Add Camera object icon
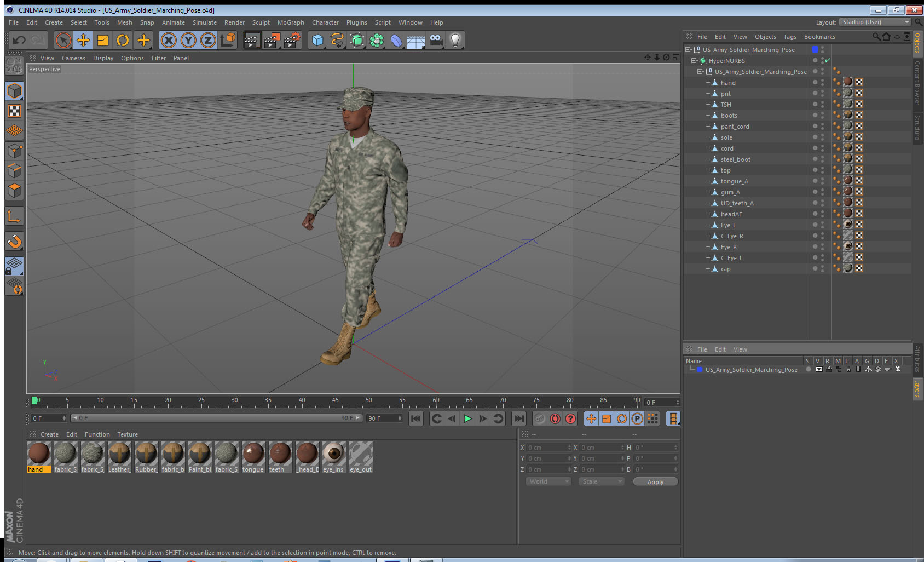The width and height of the screenshot is (924, 562). (436, 40)
